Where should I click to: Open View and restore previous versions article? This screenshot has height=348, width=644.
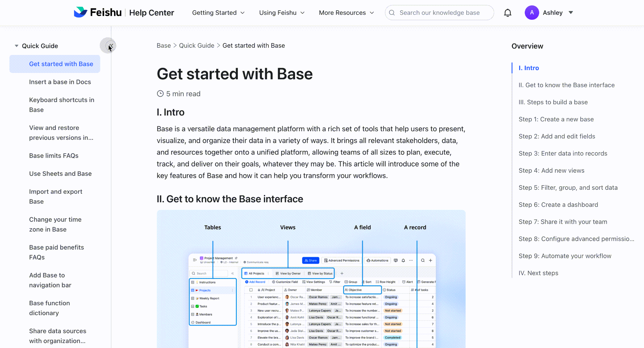pos(61,133)
